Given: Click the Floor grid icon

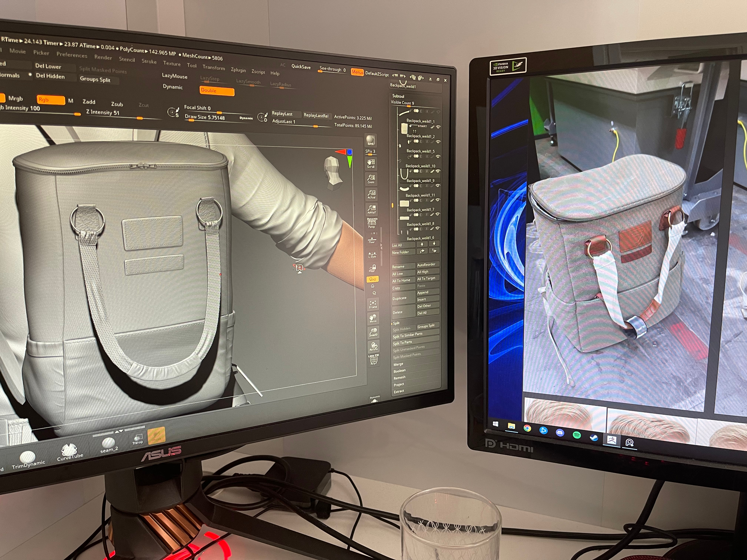Looking at the screenshot, I should pos(372,239).
